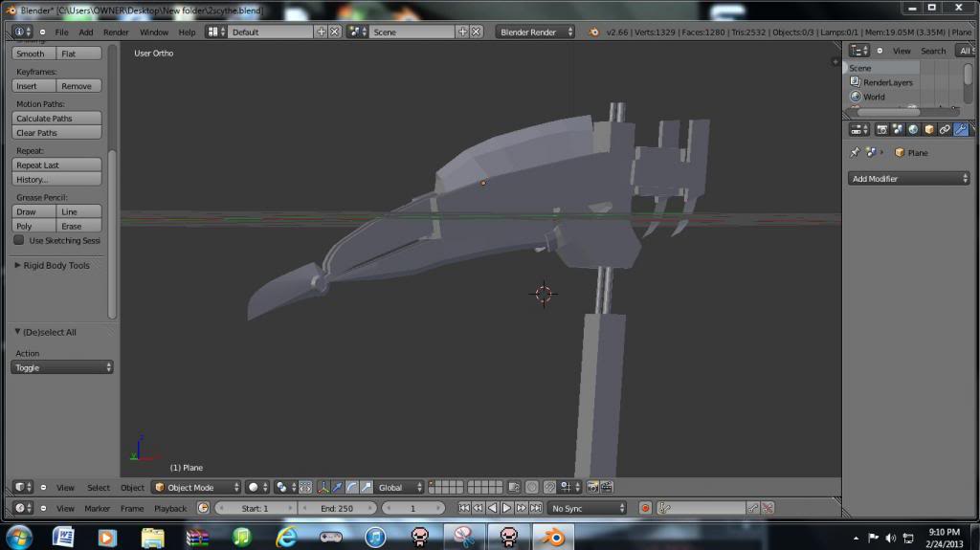Remove keyframe button
Screen dimensions: 980x550
(78, 86)
